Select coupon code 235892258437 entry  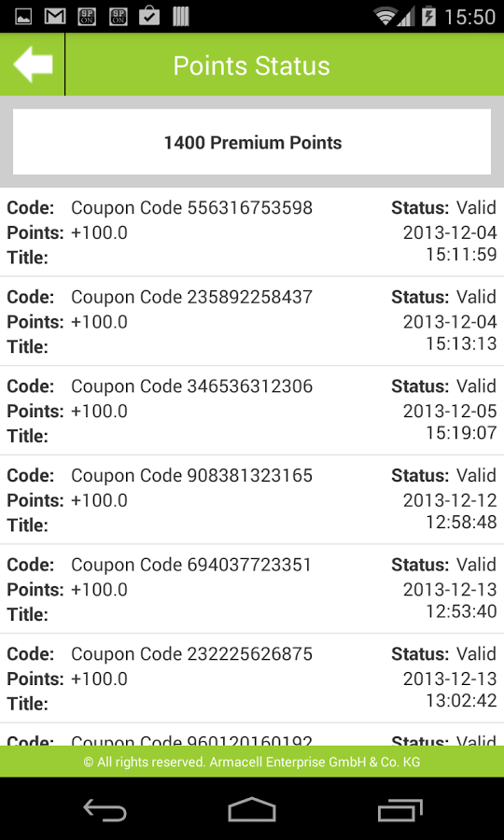click(x=252, y=321)
